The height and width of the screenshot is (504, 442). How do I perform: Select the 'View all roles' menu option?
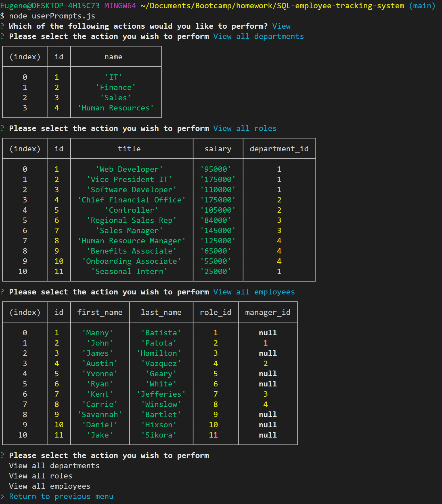[41, 476]
